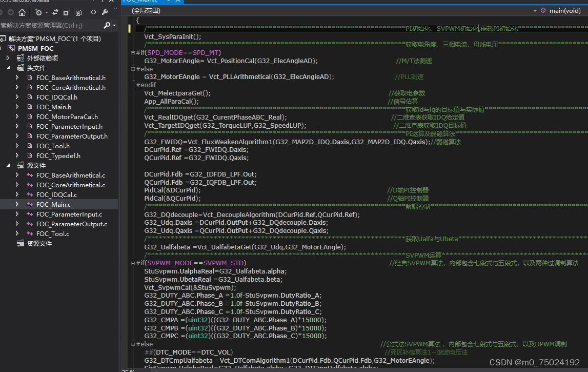Click the sync with active document icon
The height and width of the screenshot is (372, 588).
(x=56, y=12)
